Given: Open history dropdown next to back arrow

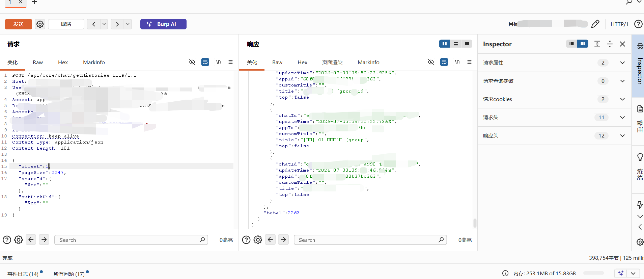Looking at the screenshot, I should click(104, 24).
